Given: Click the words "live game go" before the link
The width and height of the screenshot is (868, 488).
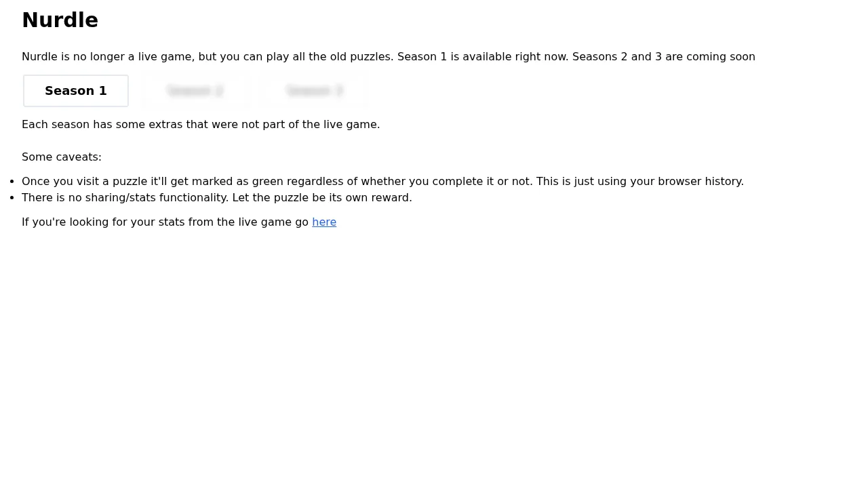Looking at the screenshot, I should tap(273, 222).
